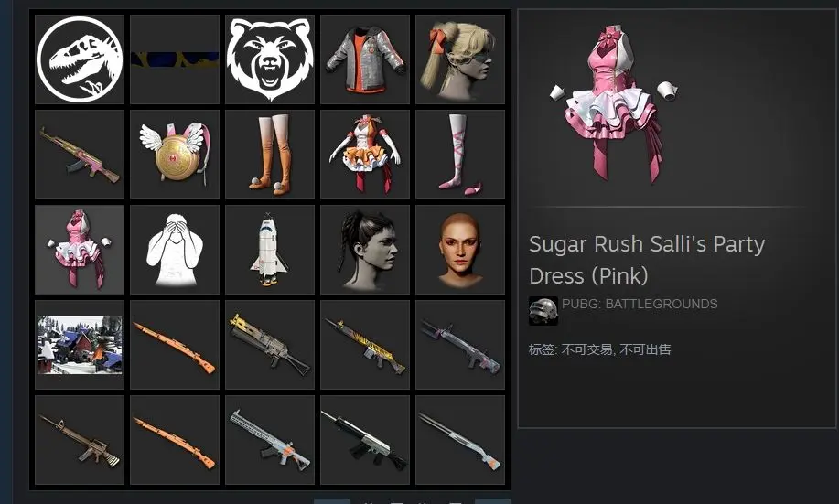Click the large pink dress preview image

click(614, 103)
